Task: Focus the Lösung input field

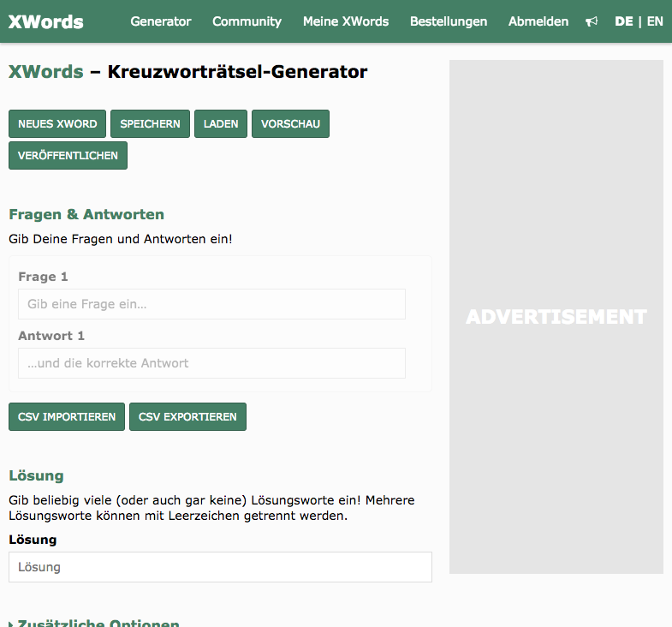Action: pos(220,567)
